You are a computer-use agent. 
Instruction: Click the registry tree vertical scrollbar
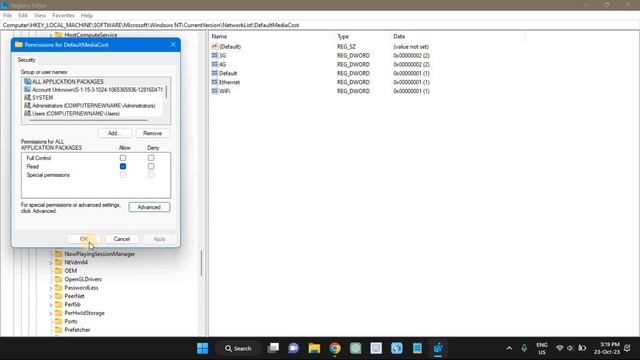pos(201,262)
